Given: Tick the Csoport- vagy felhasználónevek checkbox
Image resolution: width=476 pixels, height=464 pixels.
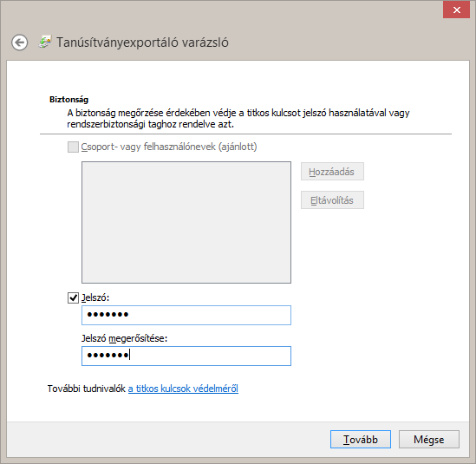Looking at the screenshot, I should [x=73, y=147].
